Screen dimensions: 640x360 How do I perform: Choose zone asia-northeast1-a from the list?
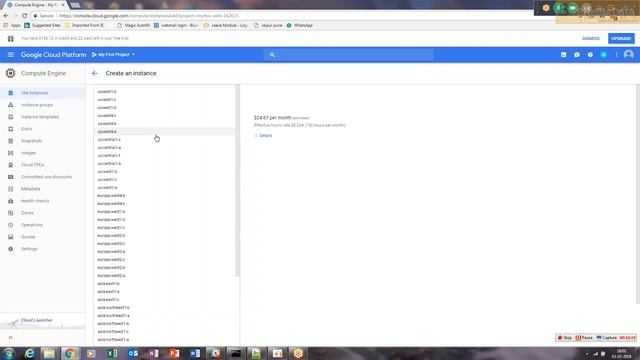click(164, 340)
